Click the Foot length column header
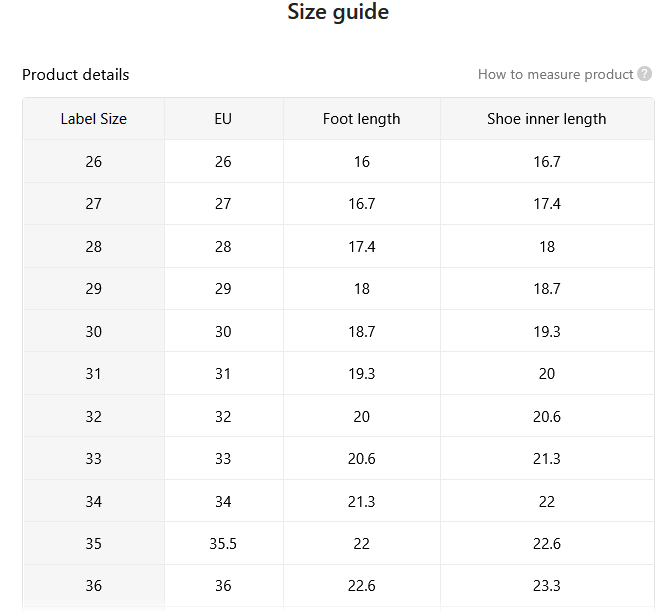Image resolution: width=670 pixels, height=612 pixels. [361, 119]
